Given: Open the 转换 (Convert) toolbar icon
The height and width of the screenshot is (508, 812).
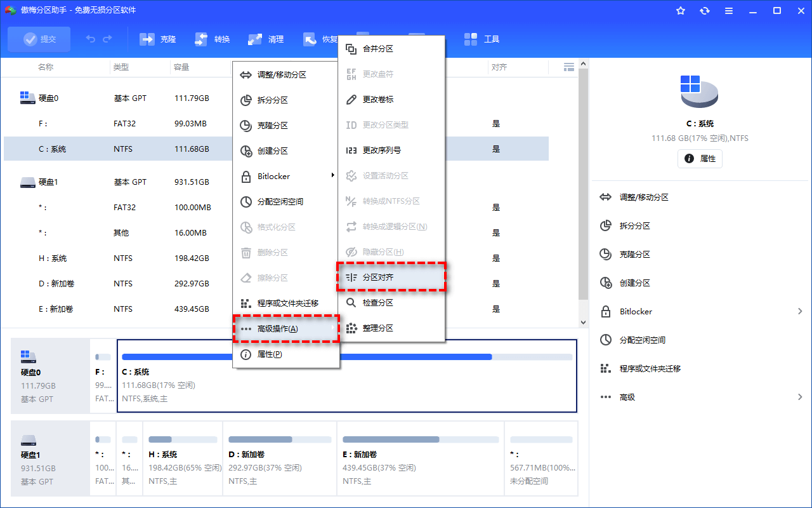Looking at the screenshot, I should point(211,39).
